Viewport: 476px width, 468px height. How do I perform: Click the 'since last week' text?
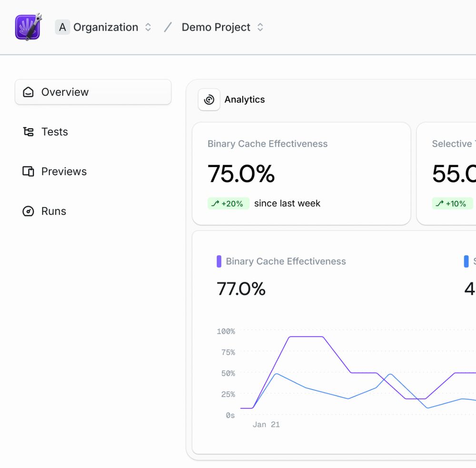pos(287,203)
